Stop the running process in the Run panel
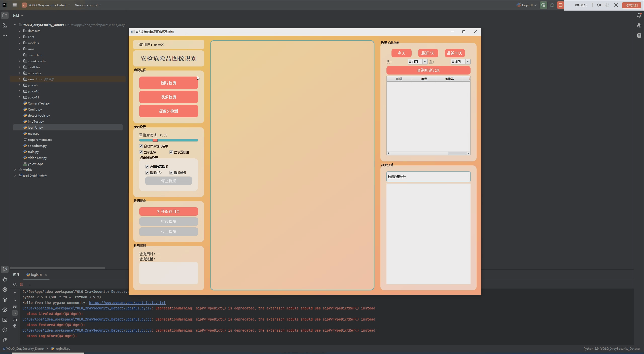This screenshot has width=644, height=354. pos(22,284)
